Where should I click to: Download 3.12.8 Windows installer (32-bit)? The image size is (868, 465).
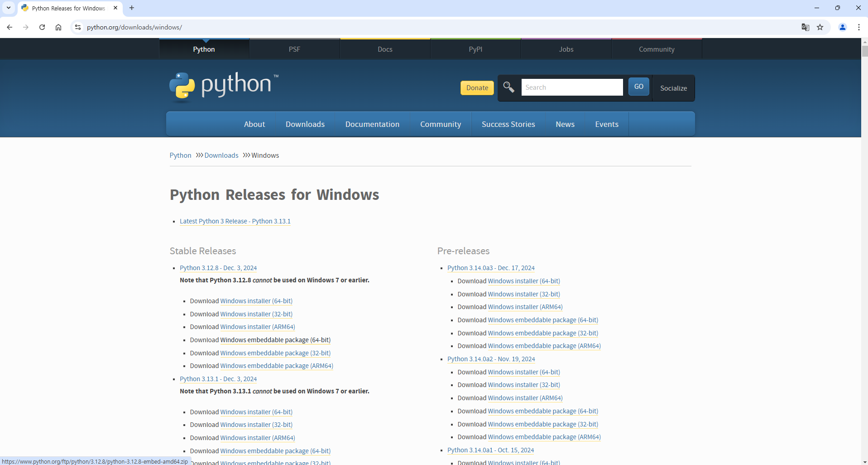(256, 314)
